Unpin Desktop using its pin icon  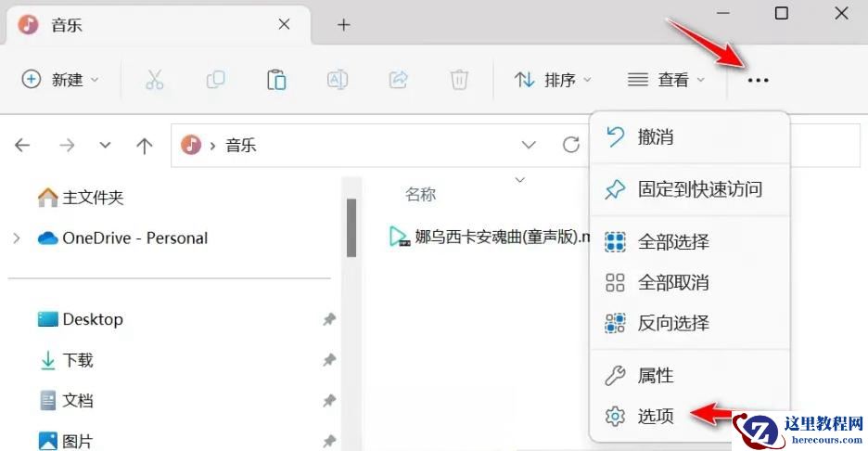click(x=329, y=319)
